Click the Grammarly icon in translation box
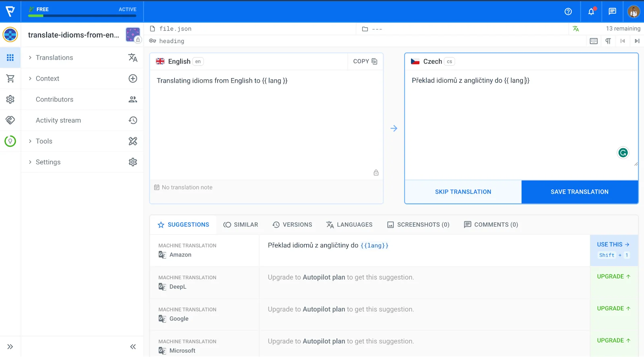This screenshot has height=357, width=644. pyautogui.click(x=623, y=153)
